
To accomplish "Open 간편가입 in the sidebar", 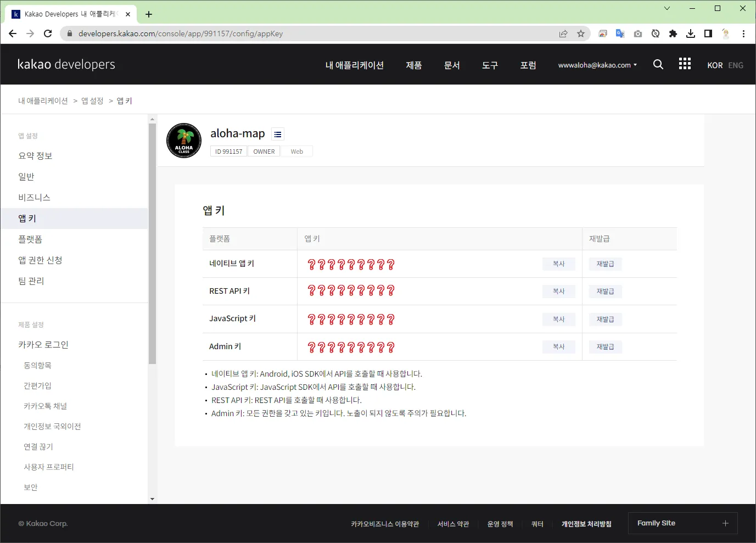I will (37, 386).
